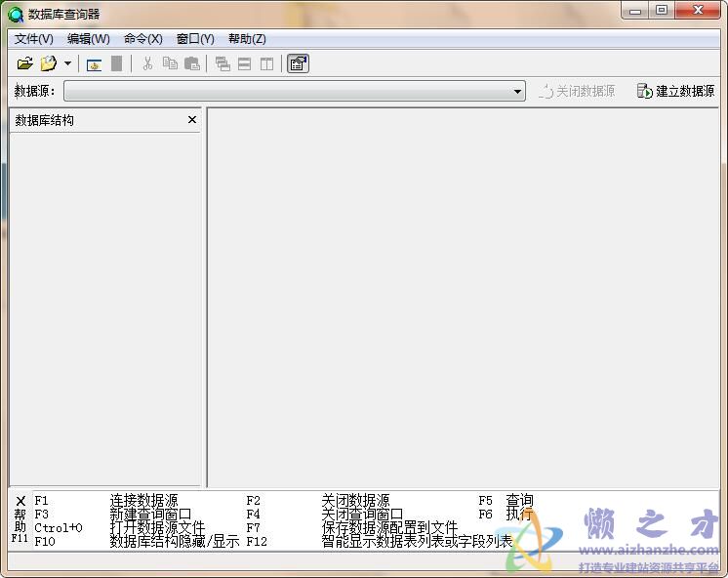
Task: Maximize the 数据库查询器 window
Action: [x=662, y=10]
